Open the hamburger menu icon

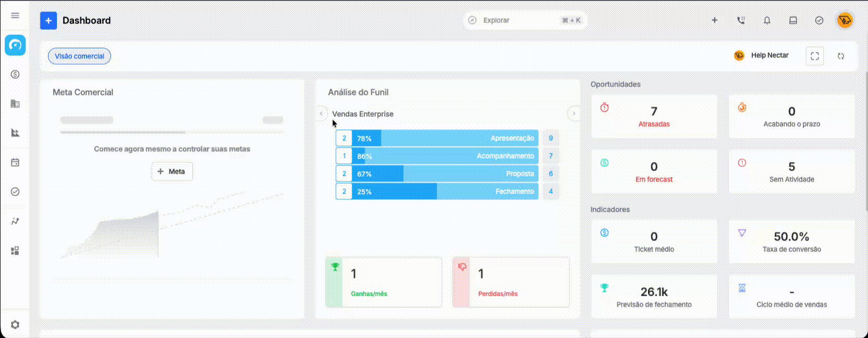[15, 16]
